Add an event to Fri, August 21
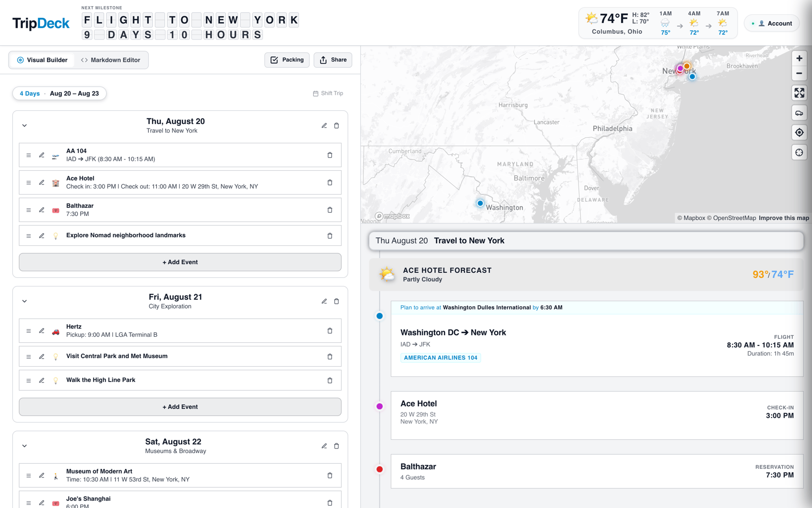The height and width of the screenshot is (508, 812). pos(180,407)
